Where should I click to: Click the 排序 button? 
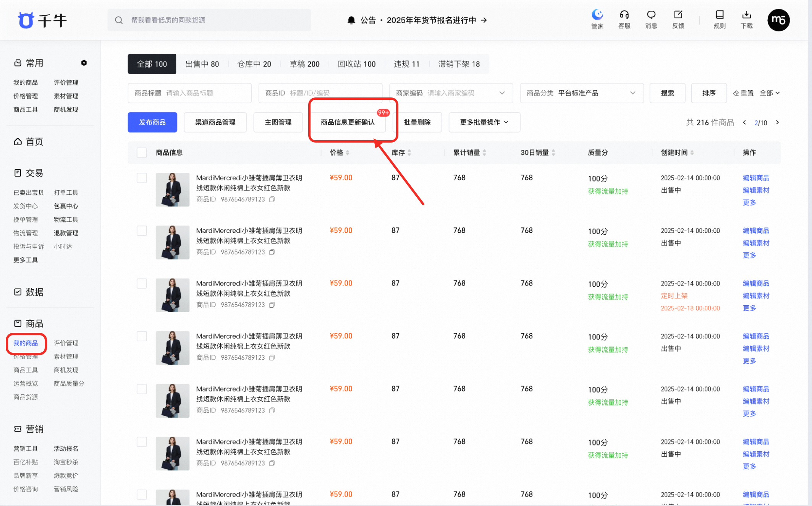708,93
